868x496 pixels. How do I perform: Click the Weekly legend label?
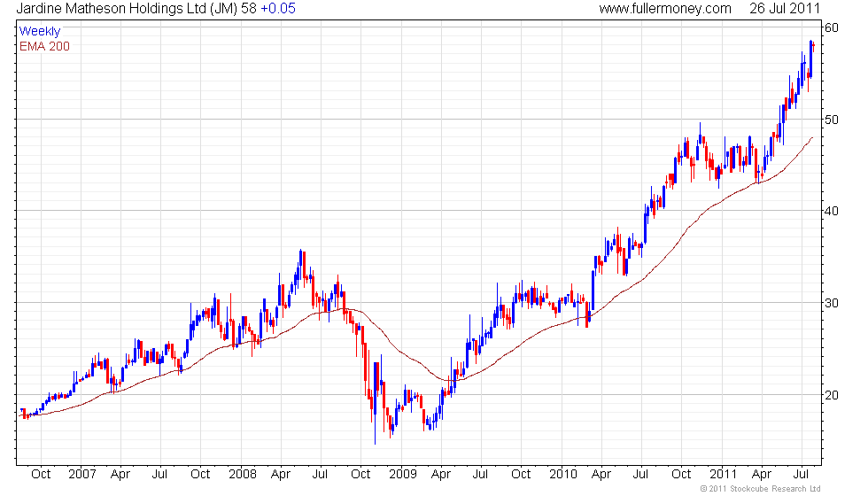[40, 31]
